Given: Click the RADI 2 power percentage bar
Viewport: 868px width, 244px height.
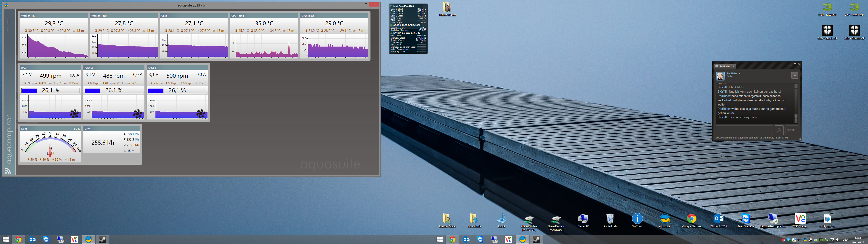Looking at the screenshot, I should pos(114,90).
